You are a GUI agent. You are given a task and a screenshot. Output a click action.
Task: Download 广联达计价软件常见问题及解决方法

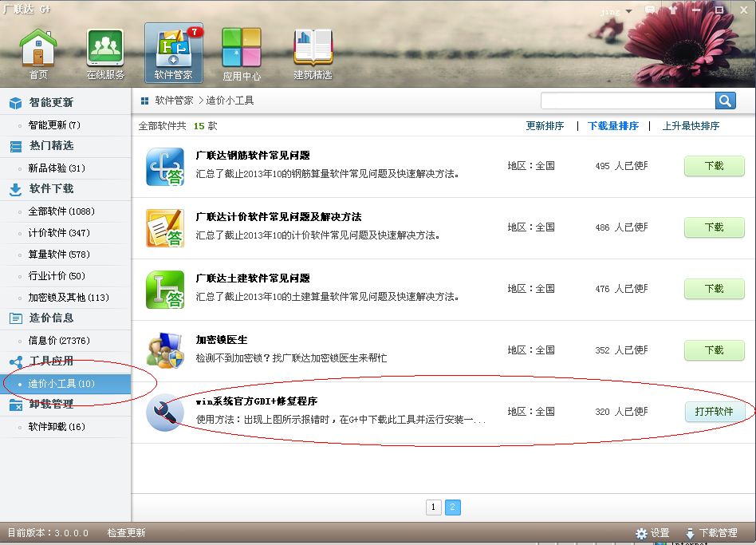714,227
